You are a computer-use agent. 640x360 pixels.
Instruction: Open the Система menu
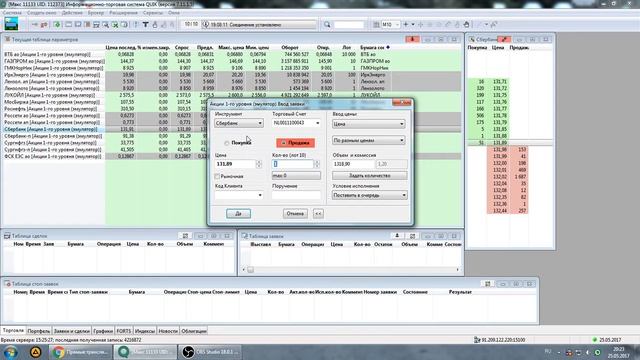coord(12,13)
